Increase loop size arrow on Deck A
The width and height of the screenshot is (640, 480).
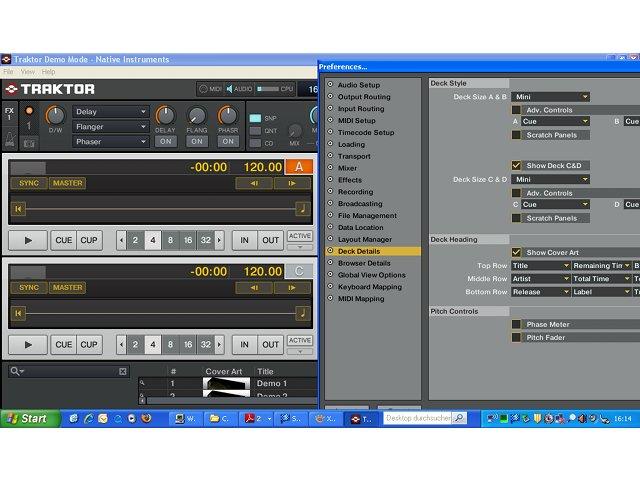click(219, 240)
